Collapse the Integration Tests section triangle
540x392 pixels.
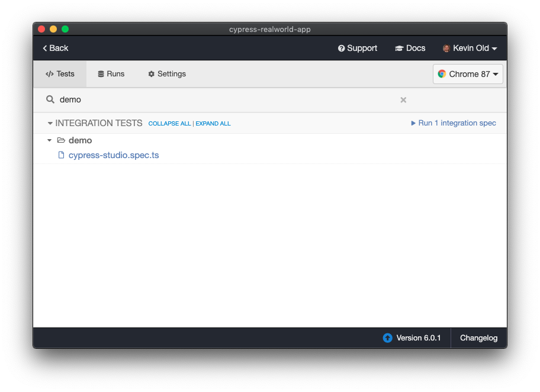point(50,123)
